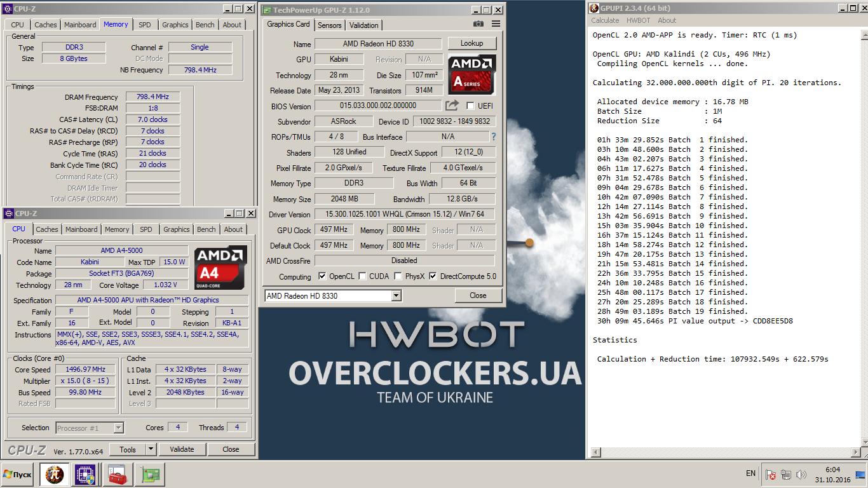The image size is (868, 488).
Task: Click the GPU-Z window title bar icon
Action: [266, 10]
